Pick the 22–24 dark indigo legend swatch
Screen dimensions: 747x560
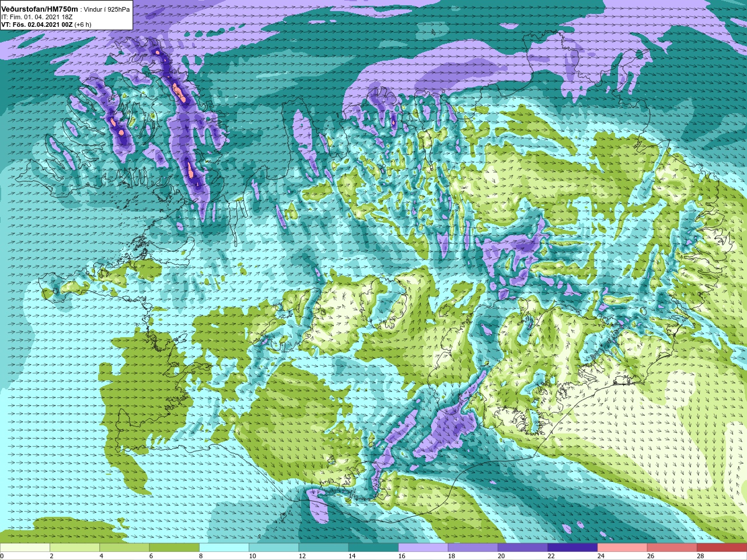(x=573, y=548)
